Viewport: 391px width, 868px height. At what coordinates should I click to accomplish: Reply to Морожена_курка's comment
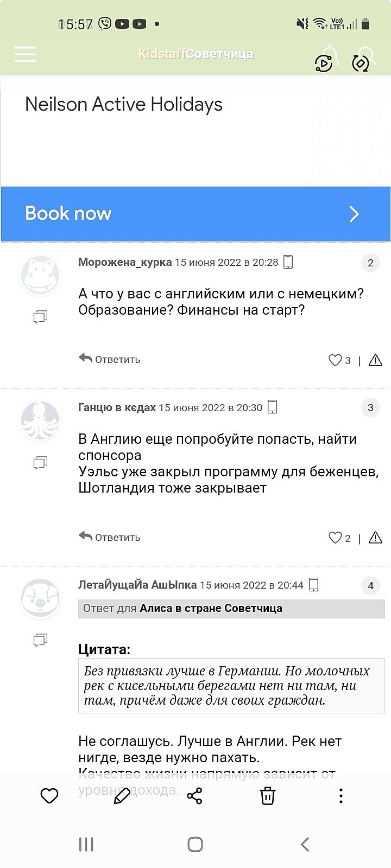point(110,359)
